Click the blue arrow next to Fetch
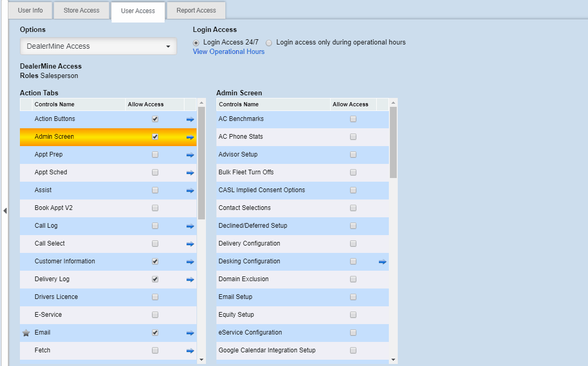This screenshot has width=588, height=366. point(190,351)
